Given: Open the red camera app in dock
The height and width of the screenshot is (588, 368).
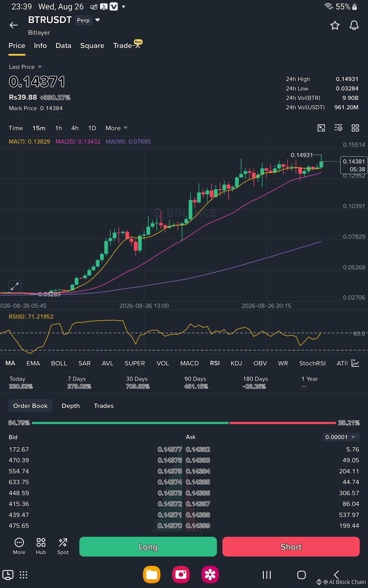Looking at the screenshot, I should 181,575.
